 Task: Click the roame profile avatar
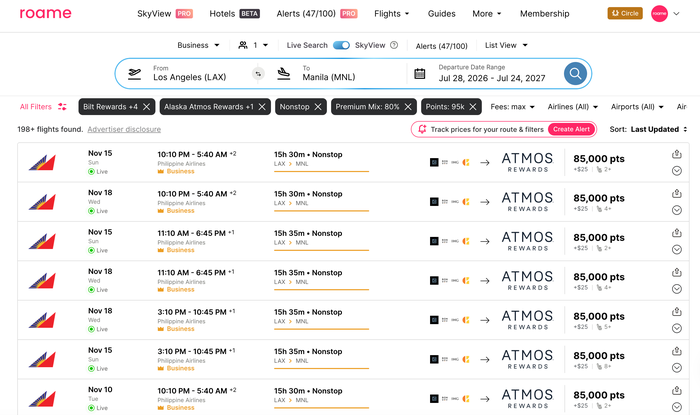[659, 13]
